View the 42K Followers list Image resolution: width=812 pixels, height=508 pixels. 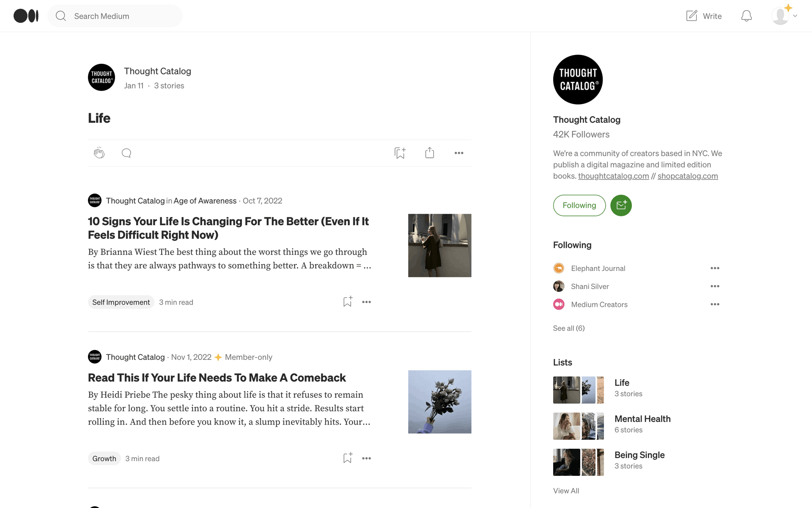coord(581,134)
